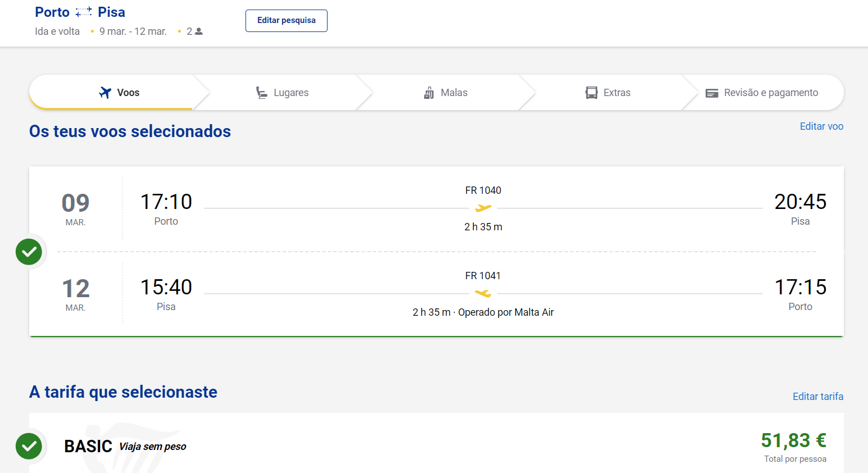This screenshot has width=868, height=473.
Task: Click the credit card payment icon
Action: tap(712, 93)
